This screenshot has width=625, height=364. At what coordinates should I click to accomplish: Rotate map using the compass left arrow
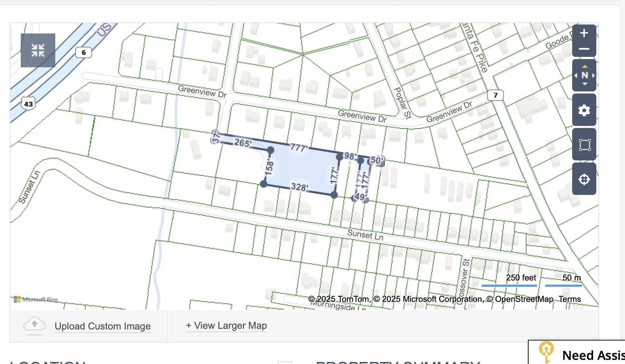(576, 75)
